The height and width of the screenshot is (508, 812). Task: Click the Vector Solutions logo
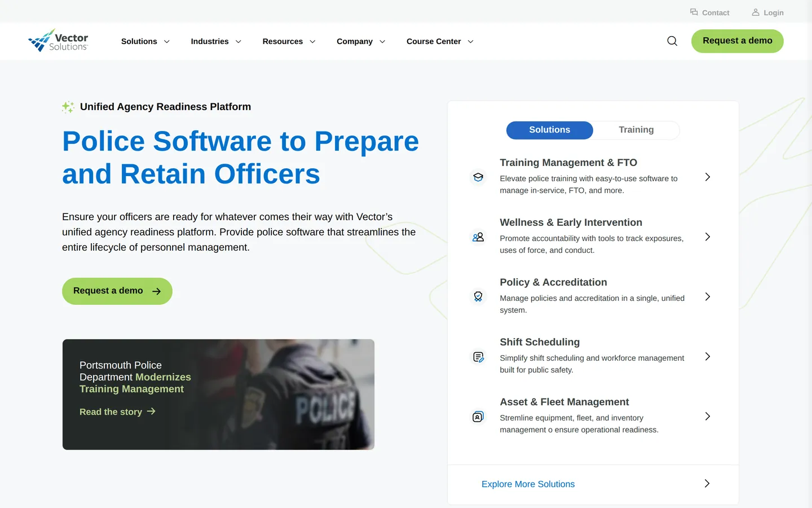click(x=58, y=41)
